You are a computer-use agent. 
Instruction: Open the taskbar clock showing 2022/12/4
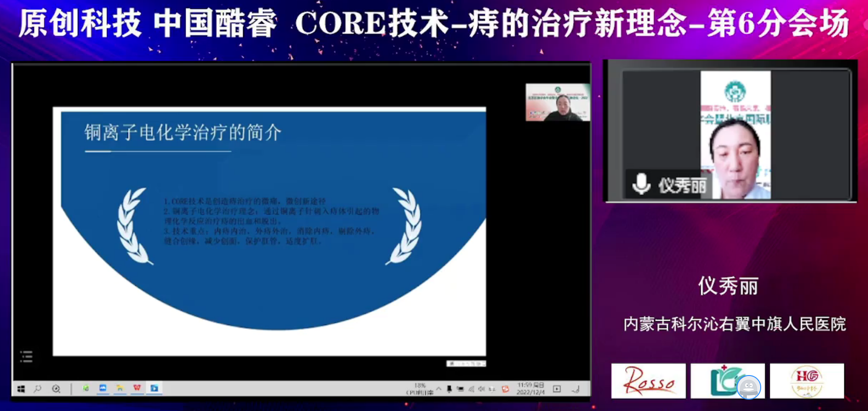click(530, 388)
